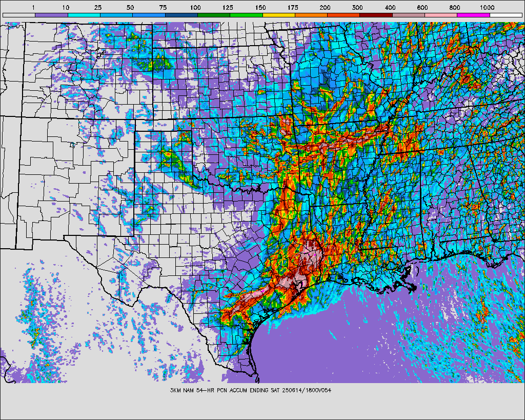Click the legend label "800"
Image resolution: width=525 pixels, height=420 pixels.
[x=455, y=7]
